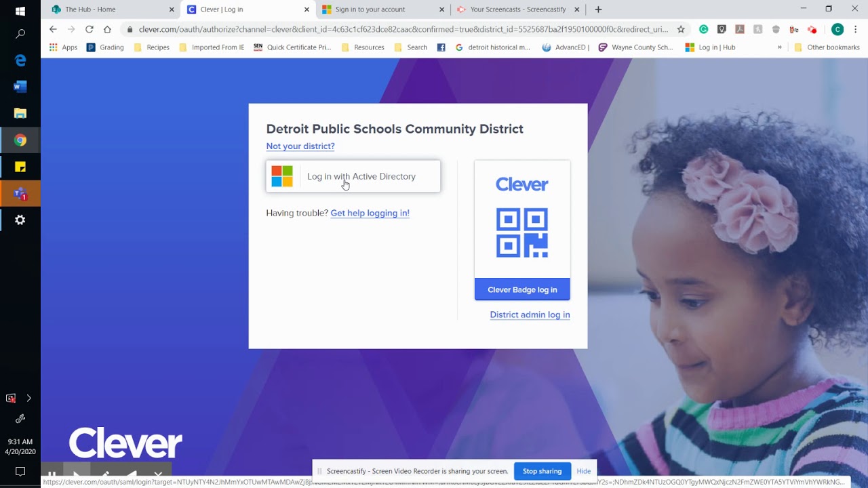Select the Clever | Log in tab
This screenshot has height=488, width=868.
click(x=248, y=9)
